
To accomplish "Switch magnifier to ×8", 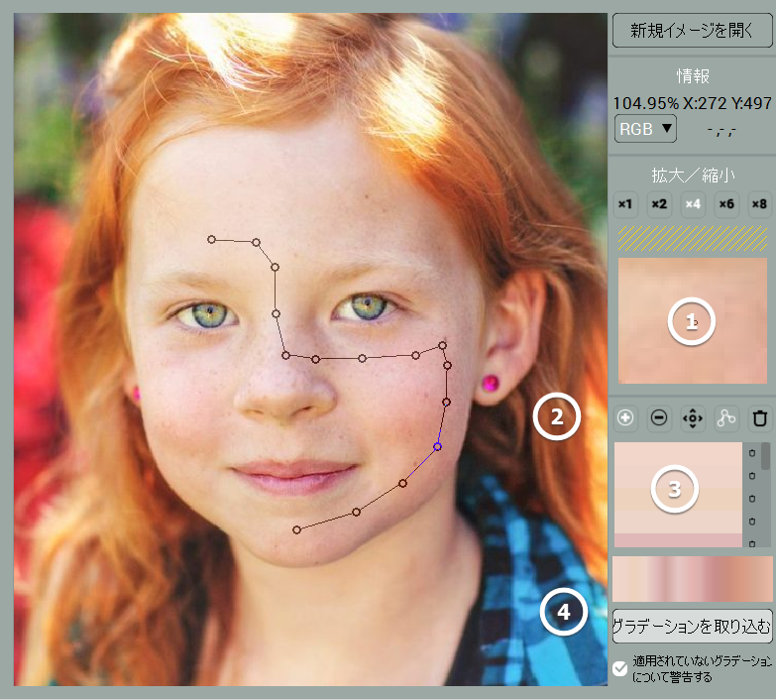I will pos(760,204).
